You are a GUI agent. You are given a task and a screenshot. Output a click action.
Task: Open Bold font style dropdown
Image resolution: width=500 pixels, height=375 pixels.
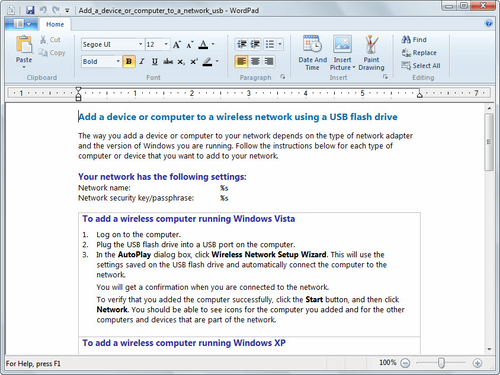[118, 62]
